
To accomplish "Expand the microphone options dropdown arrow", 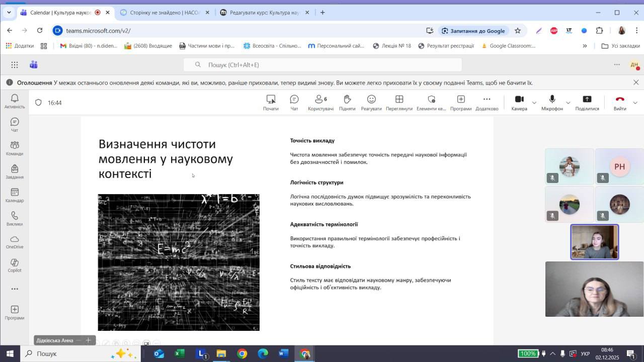I will coord(568,103).
